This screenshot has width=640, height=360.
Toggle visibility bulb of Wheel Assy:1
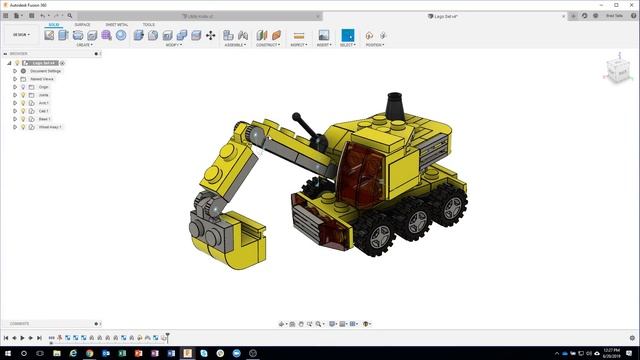click(x=23, y=127)
